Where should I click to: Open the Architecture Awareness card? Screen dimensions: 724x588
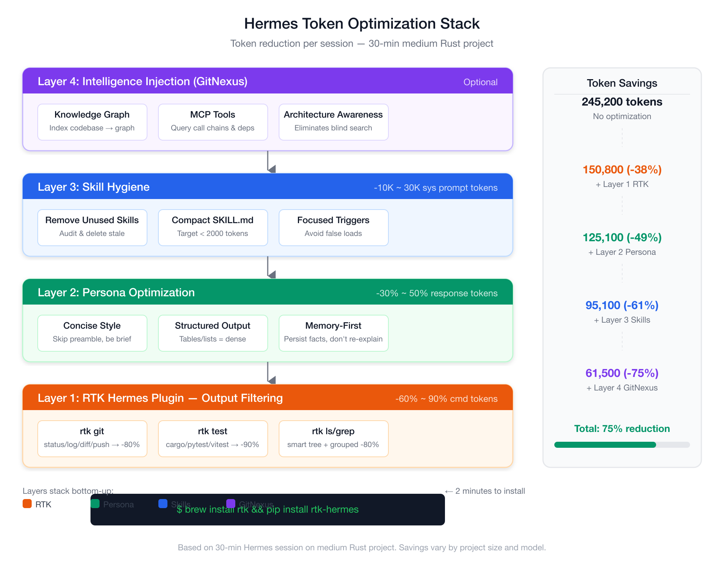(x=333, y=122)
